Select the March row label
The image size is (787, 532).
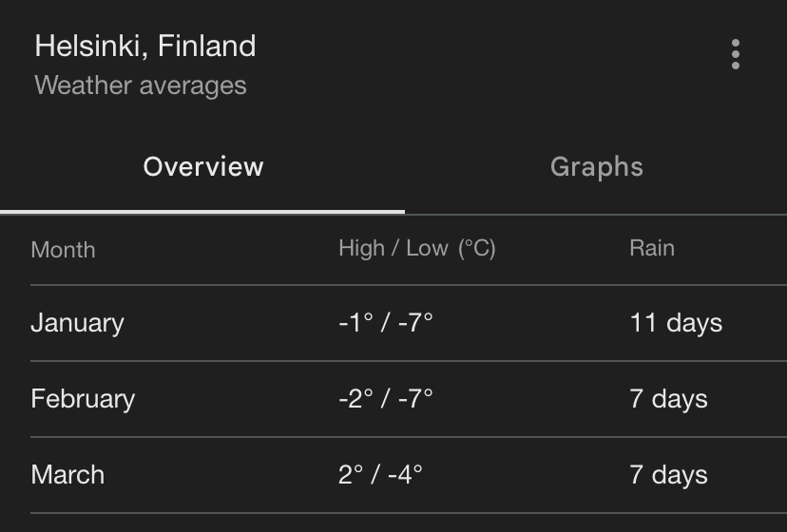coord(67,475)
